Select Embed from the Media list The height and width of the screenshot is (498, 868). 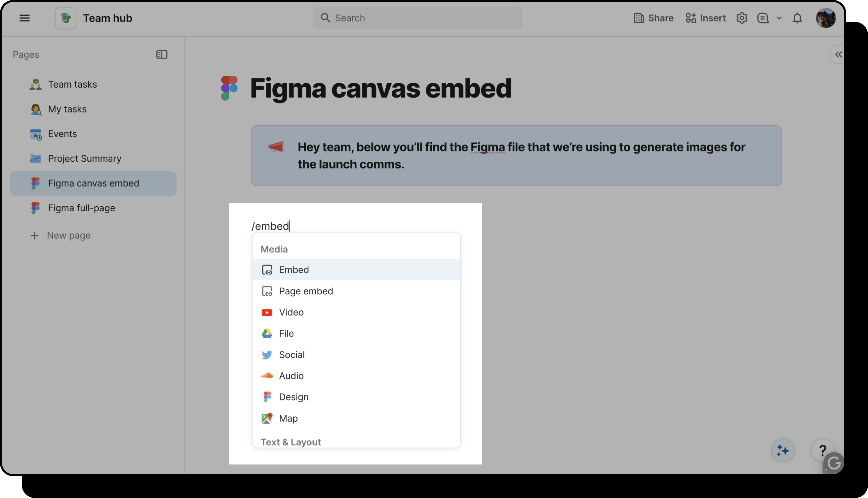coord(294,270)
